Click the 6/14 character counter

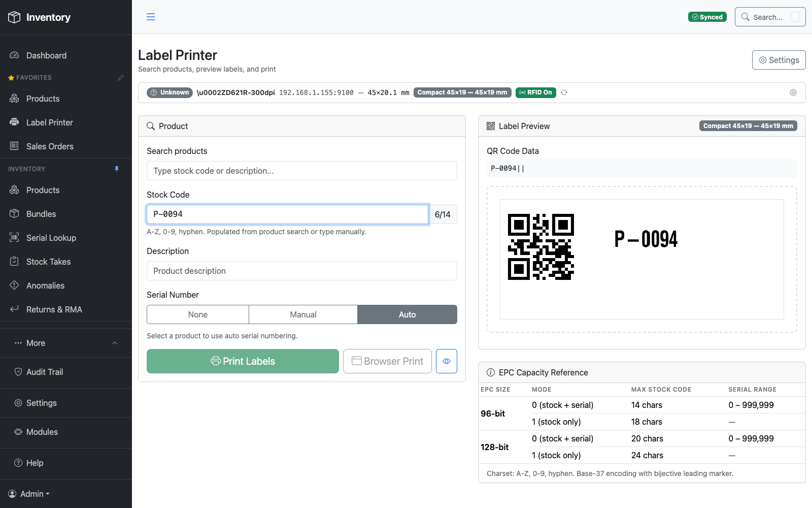coord(443,214)
